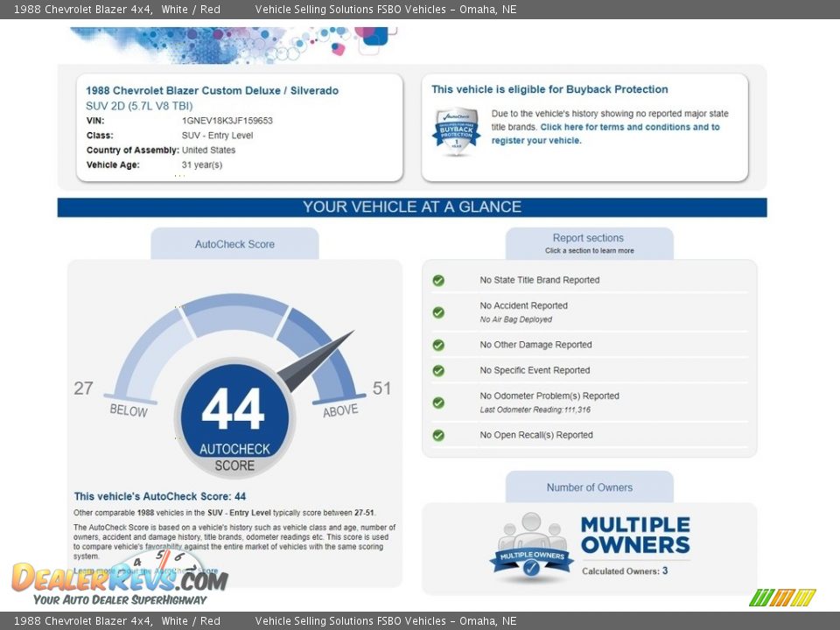This screenshot has height=630, width=840.
Task: Click This vehicle's AutoCheck Score: 44 heading
Action: click(x=160, y=497)
